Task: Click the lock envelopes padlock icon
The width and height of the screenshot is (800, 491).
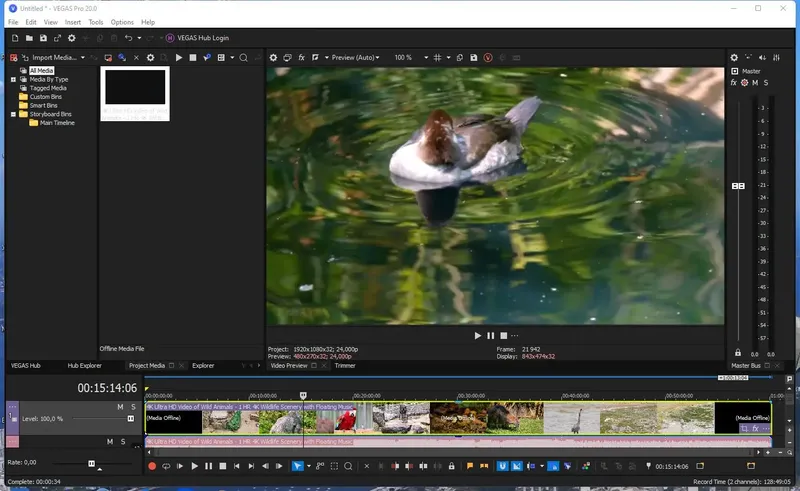Action: coord(451,466)
